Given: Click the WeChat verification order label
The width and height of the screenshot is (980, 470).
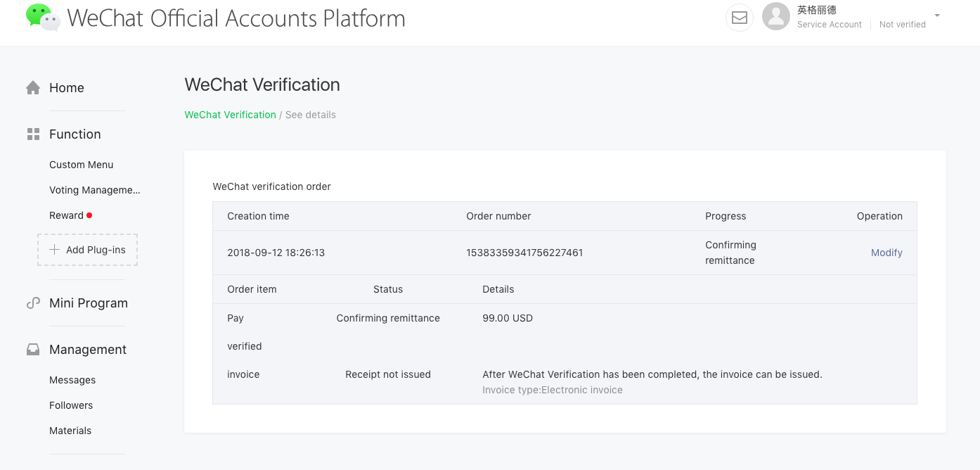Looking at the screenshot, I should tap(272, 186).
